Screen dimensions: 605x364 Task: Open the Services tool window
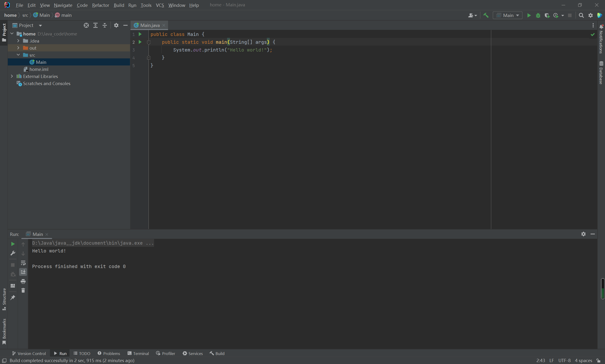click(x=193, y=353)
